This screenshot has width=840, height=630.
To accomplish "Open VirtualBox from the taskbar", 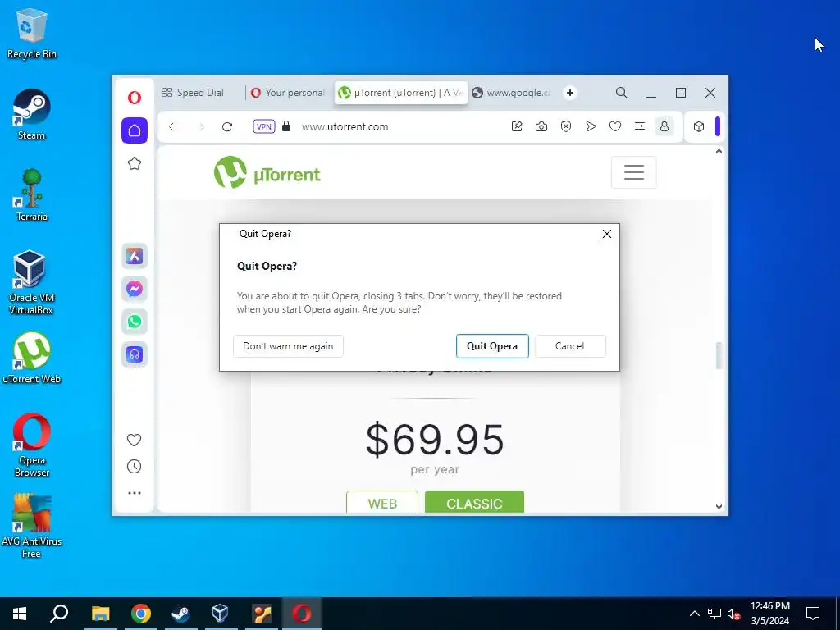I will [x=221, y=614].
